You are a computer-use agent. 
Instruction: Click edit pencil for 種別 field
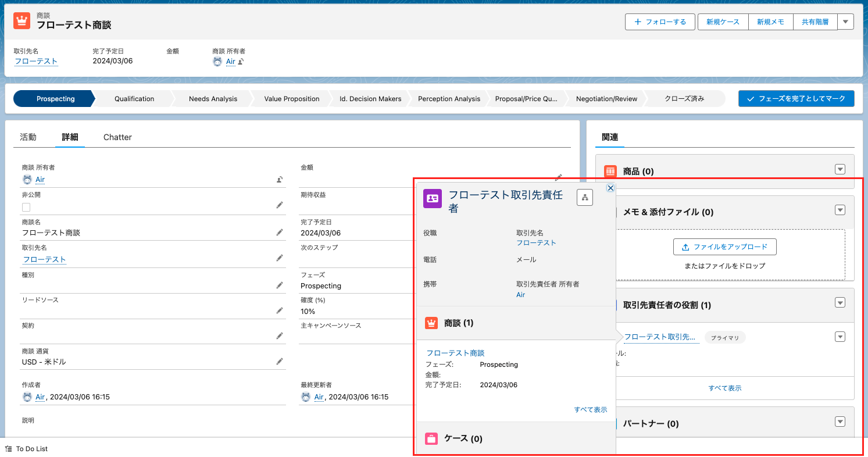tap(280, 285)
